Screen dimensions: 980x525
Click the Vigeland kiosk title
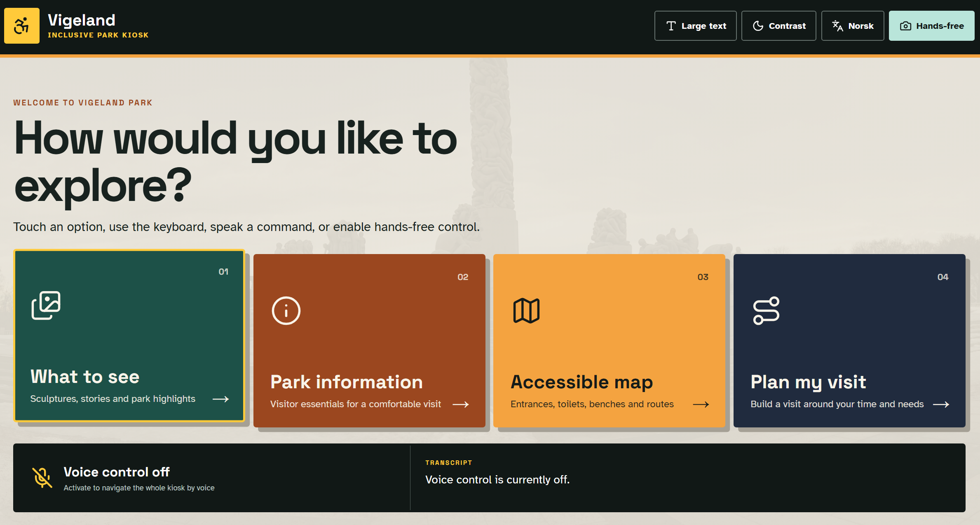(82, 20)
